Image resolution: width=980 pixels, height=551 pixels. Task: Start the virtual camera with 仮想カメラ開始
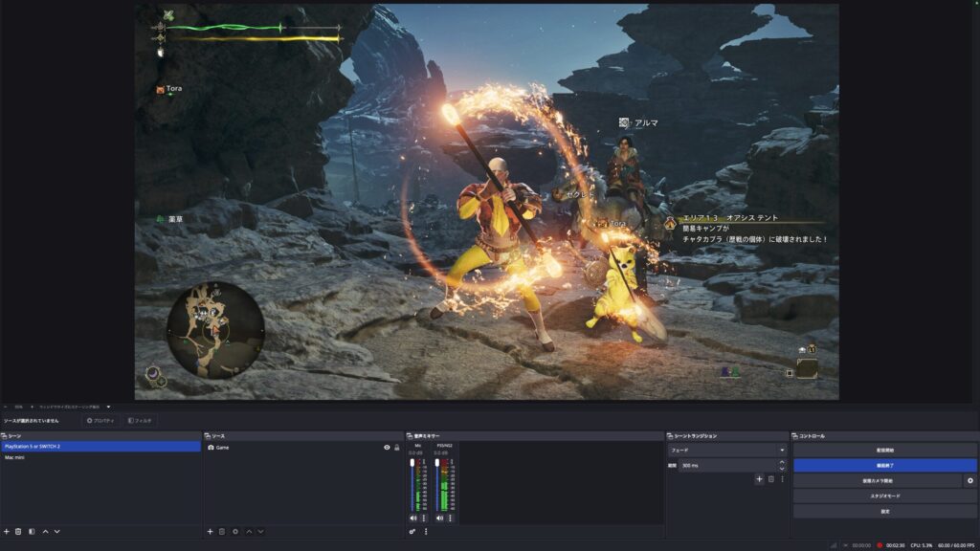coord(878,480)
